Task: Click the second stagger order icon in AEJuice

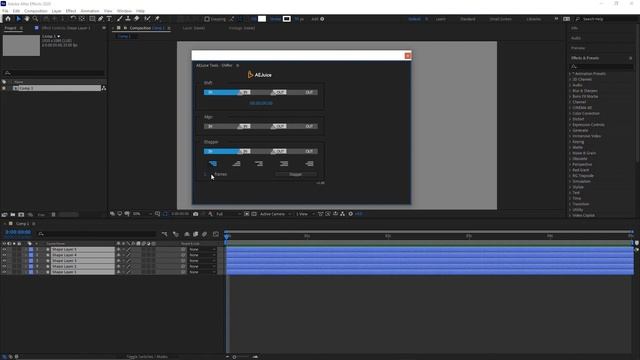Action: tap(236, 164)
